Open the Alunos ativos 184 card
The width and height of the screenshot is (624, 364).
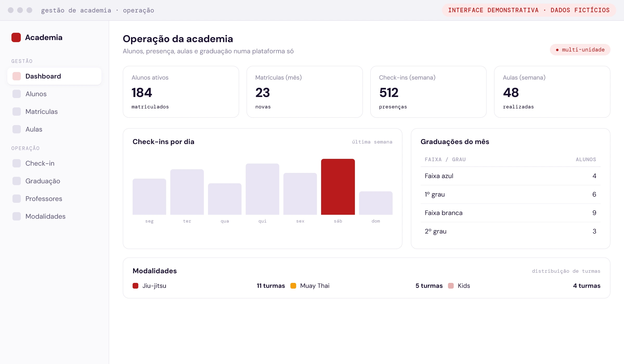(181, 92)
